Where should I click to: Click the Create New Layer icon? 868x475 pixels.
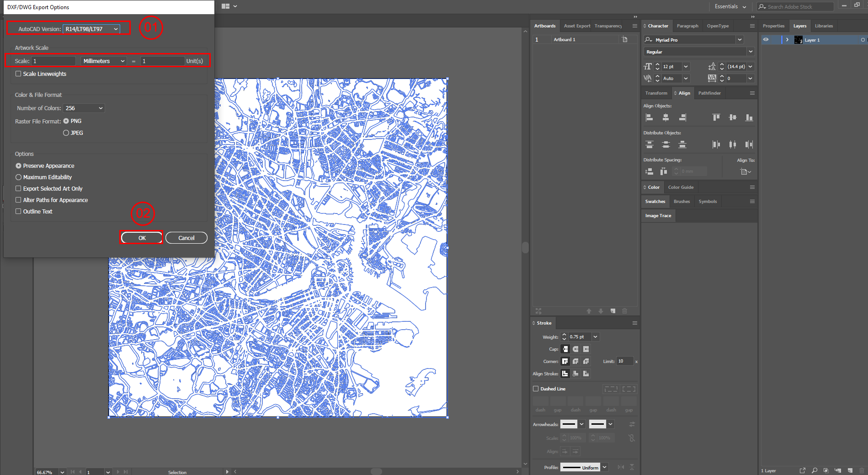click(850, 470)
